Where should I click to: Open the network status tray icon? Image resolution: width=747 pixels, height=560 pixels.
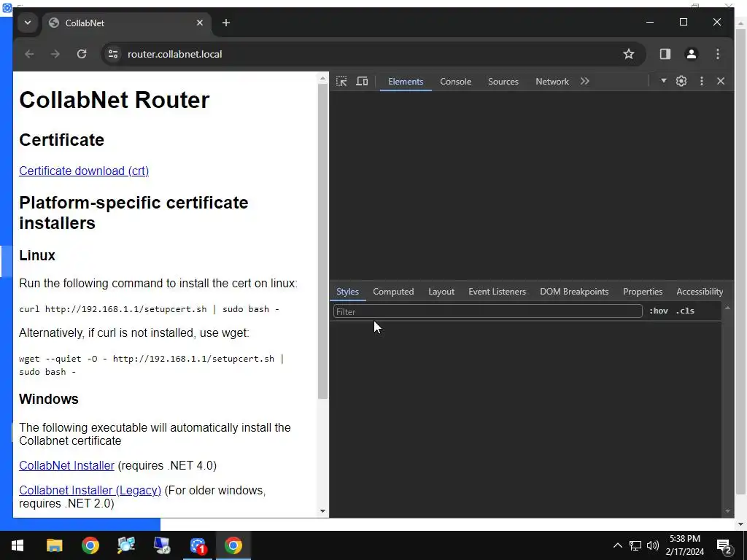[635, 545]
